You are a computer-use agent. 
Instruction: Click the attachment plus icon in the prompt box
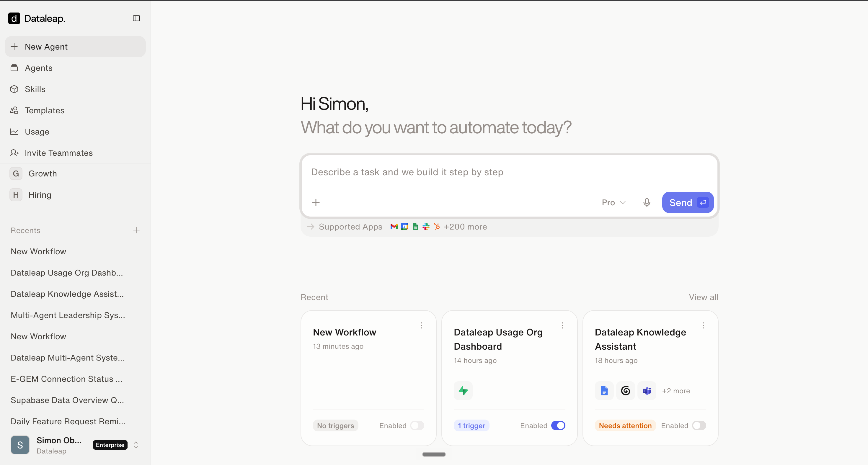316,202
